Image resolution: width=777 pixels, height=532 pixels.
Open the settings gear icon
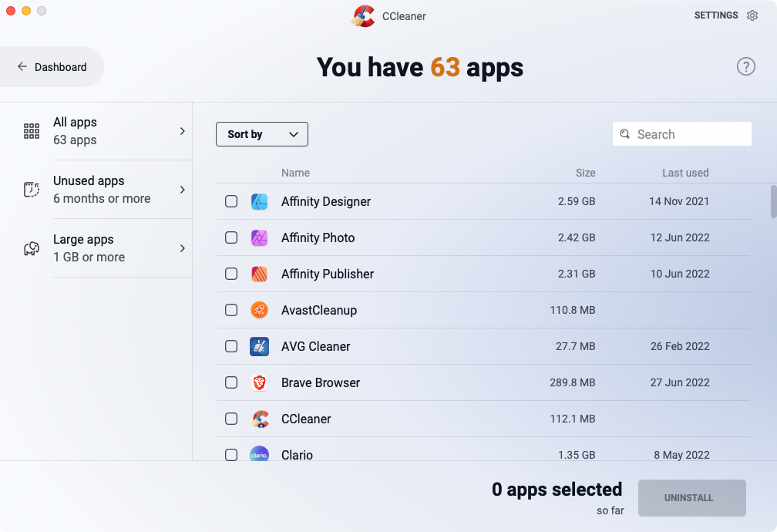point(752,15)
